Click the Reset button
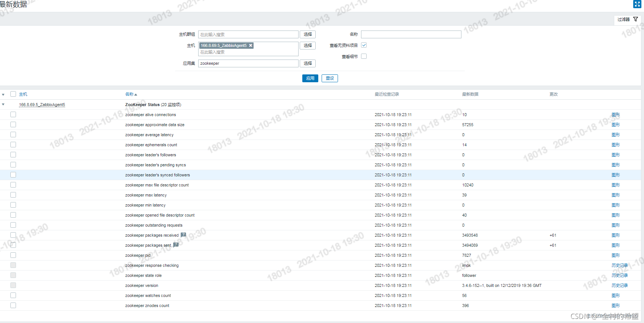The width and height of the screenshot is (644, 323). (x=330, y=78)
